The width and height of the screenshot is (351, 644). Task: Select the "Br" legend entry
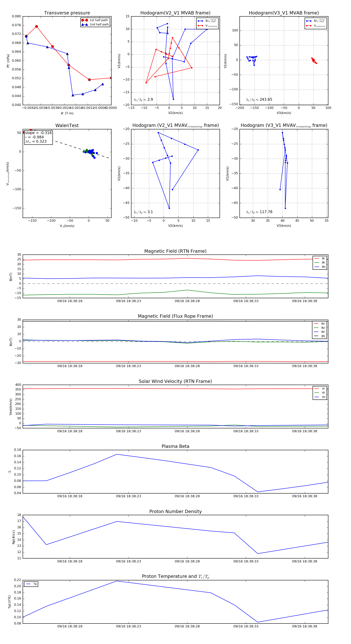(x=320, y=259)
